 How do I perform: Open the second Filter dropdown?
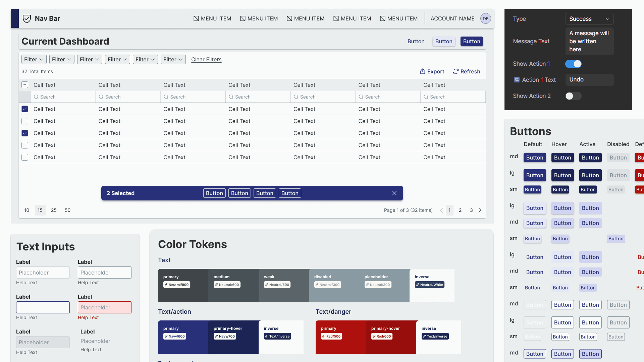[x=62, y=59]
